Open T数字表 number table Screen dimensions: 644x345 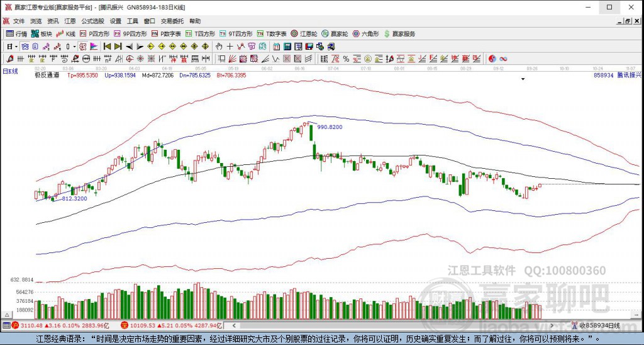coord(272,34)
